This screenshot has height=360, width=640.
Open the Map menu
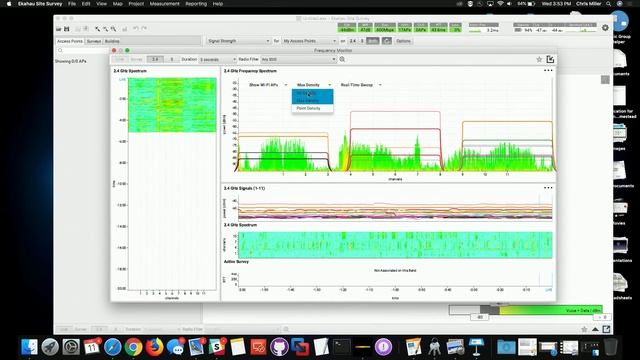[118, 4]
